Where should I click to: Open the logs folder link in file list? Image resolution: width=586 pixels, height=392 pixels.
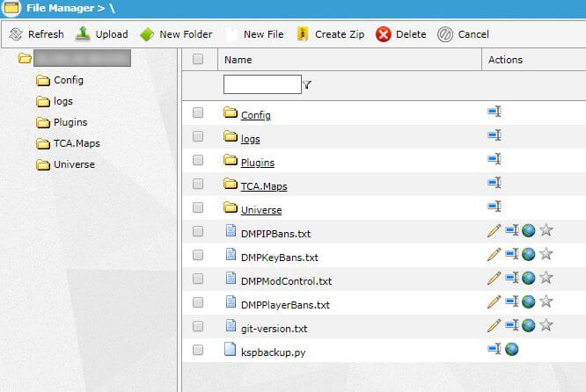coord(250,139)
